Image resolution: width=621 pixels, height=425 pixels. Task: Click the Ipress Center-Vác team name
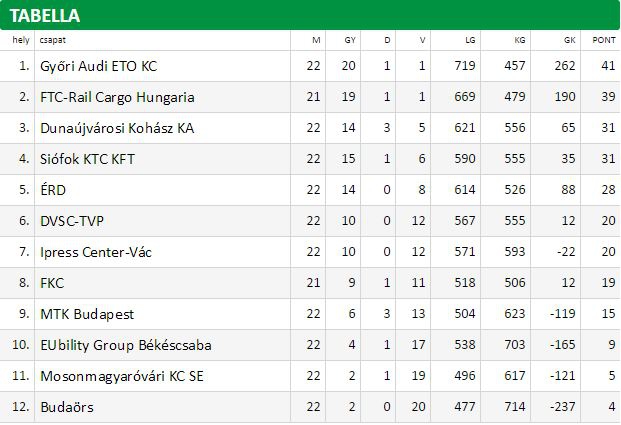(x=96, y=252)
